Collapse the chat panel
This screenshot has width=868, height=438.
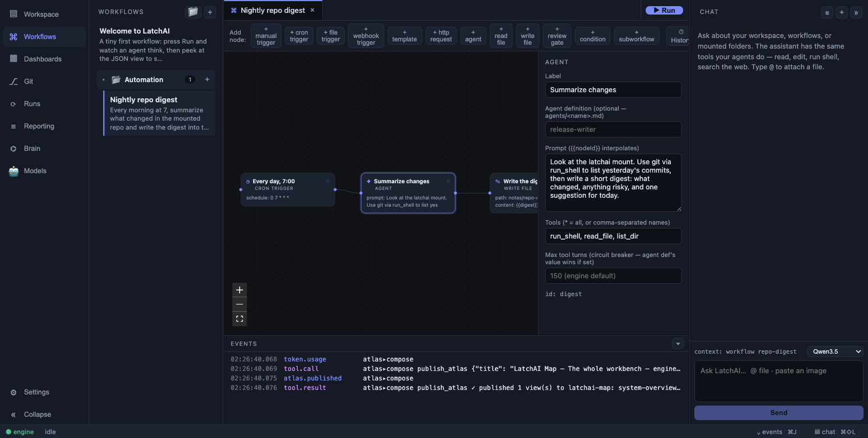(x=856, y=12)
